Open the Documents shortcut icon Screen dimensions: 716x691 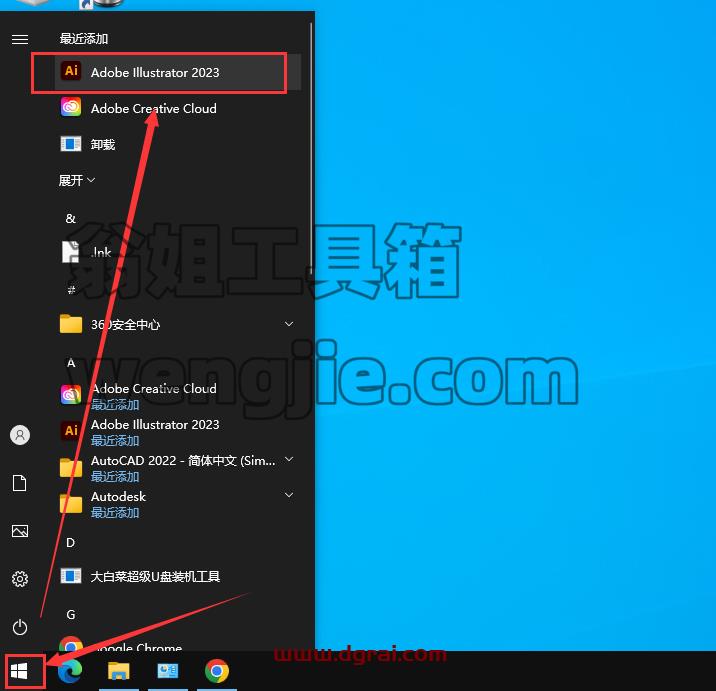click(x=20, y=483)
